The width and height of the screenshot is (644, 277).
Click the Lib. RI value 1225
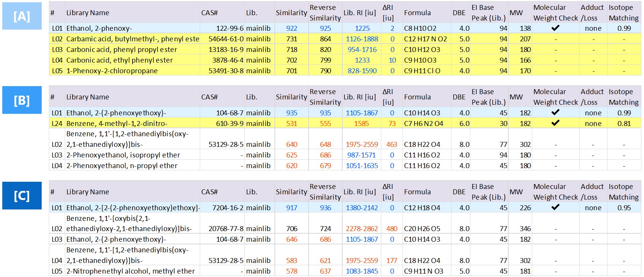(x=362, y=28)
